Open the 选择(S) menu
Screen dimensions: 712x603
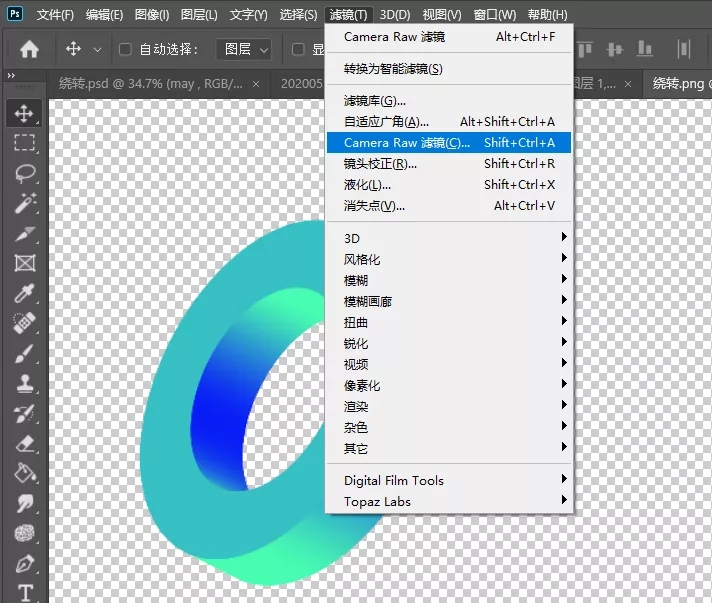(x=298, y=15)
